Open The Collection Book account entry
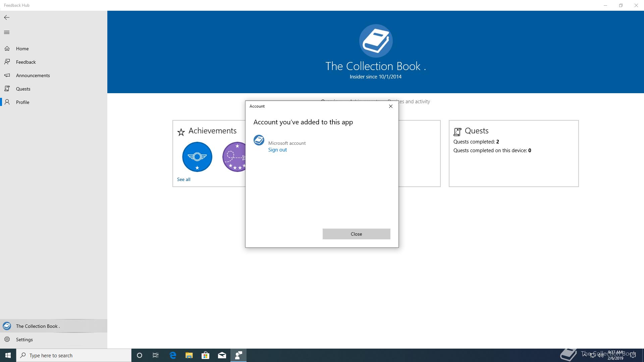Image resolution: width=644 pixels, height=362 pixels. [x=54, y=326]
